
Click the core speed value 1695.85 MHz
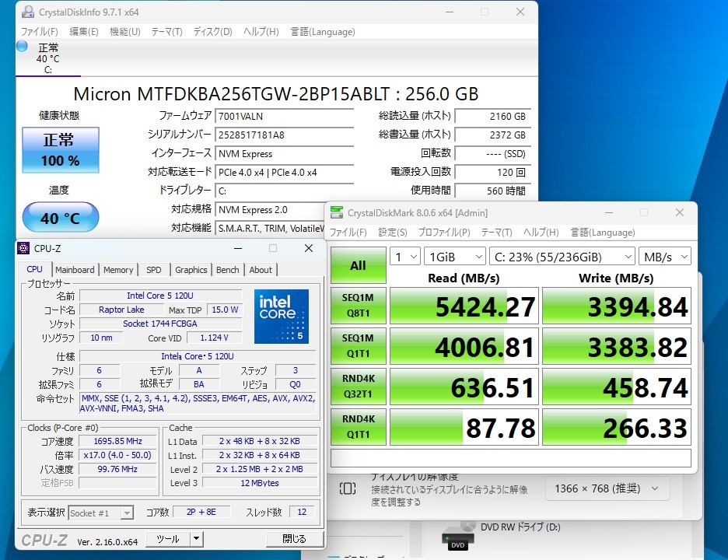pyautogui.click(x=118, y=441)
